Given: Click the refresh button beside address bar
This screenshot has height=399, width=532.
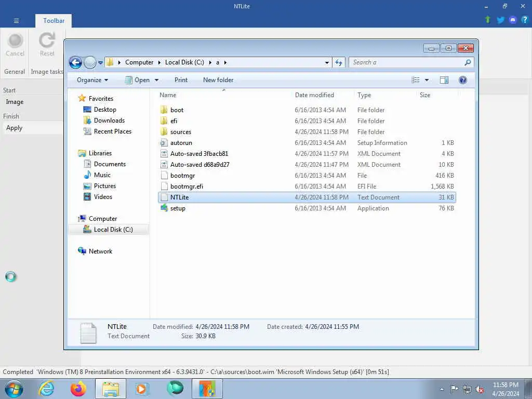Looking at the screenshot, I should (x=339, y=62).
